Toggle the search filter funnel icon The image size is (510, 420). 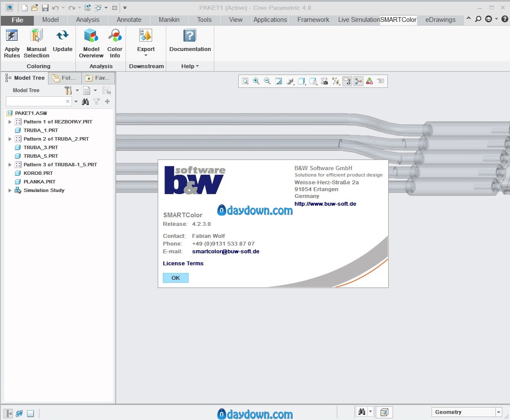[x=96, y=102]
